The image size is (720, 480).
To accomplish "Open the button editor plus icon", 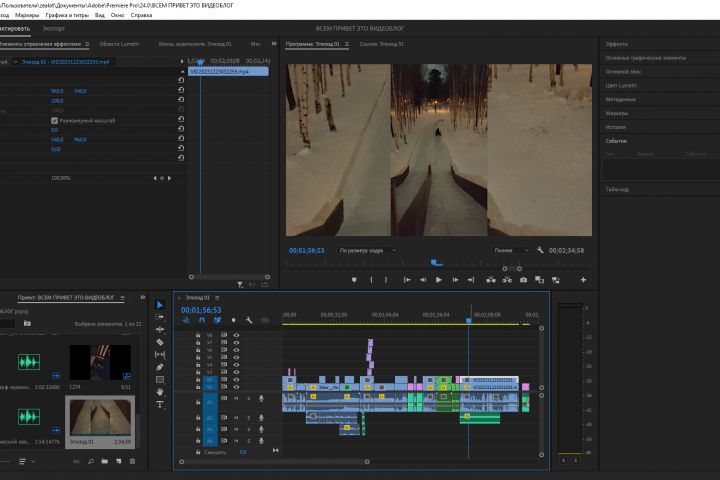I will point(583,280).
